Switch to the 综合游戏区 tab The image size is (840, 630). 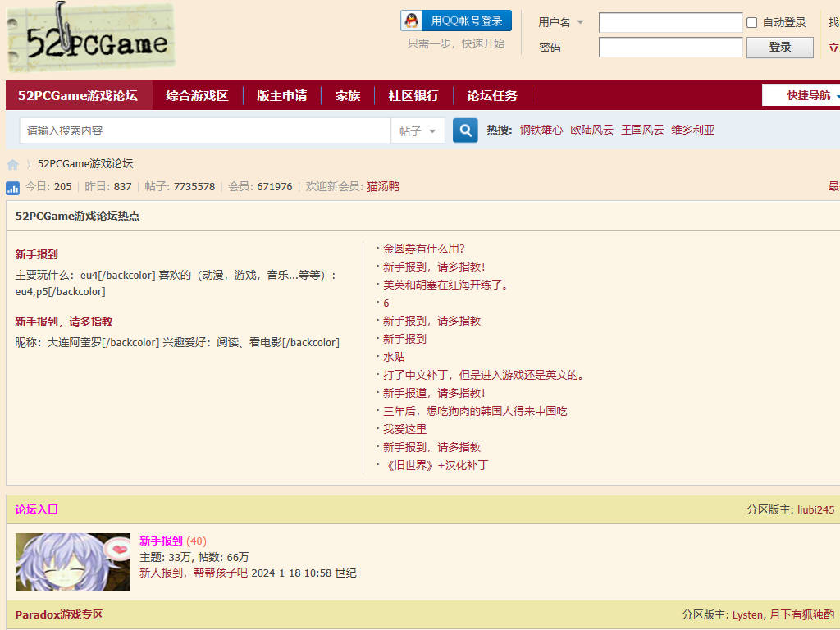tap(197, 95)
